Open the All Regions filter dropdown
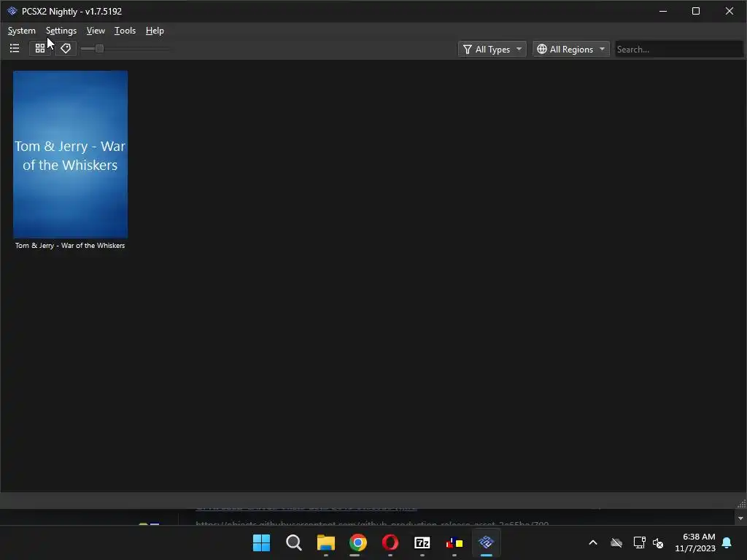747x560 pixels. 570,49
